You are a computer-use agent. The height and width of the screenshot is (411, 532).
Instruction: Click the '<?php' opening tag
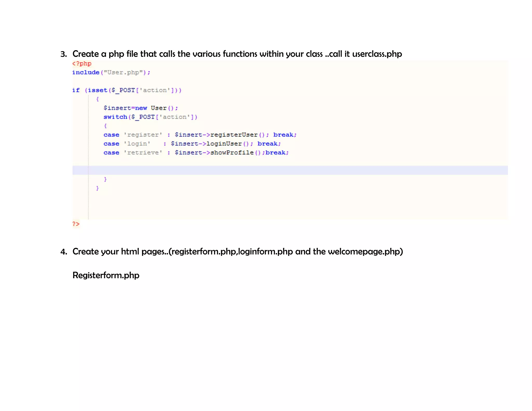pos(82,64)
